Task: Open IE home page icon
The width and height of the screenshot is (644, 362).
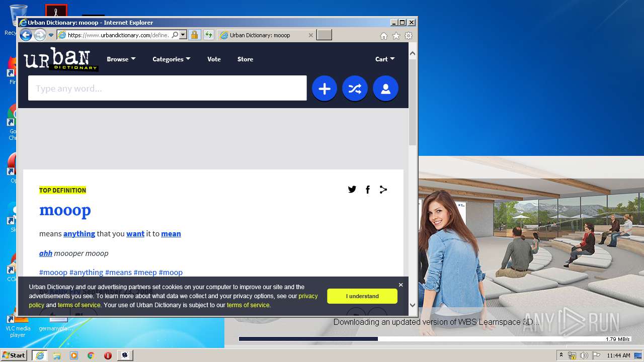Action: (384, 36)
